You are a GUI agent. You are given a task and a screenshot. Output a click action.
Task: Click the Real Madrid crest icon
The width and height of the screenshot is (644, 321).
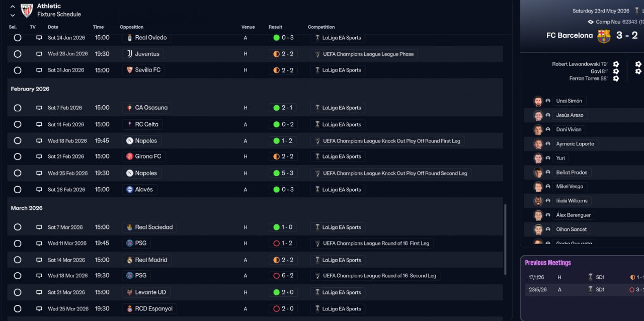tap(130, 260)
